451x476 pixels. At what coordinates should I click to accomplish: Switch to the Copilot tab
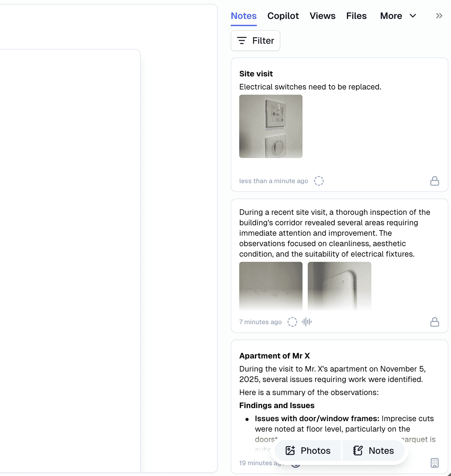coord(283,16)
